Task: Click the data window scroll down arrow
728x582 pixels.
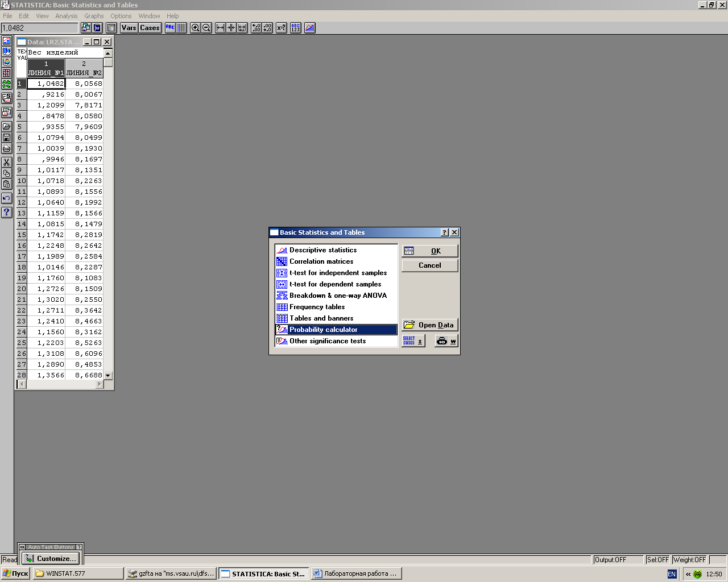Action: tap(108, 376)
